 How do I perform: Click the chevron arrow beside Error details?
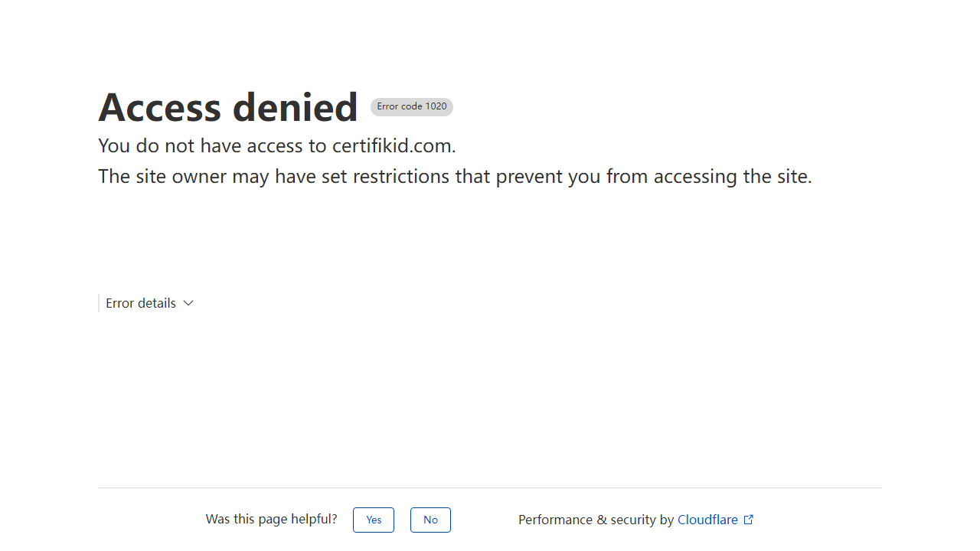tap(188, 303)
